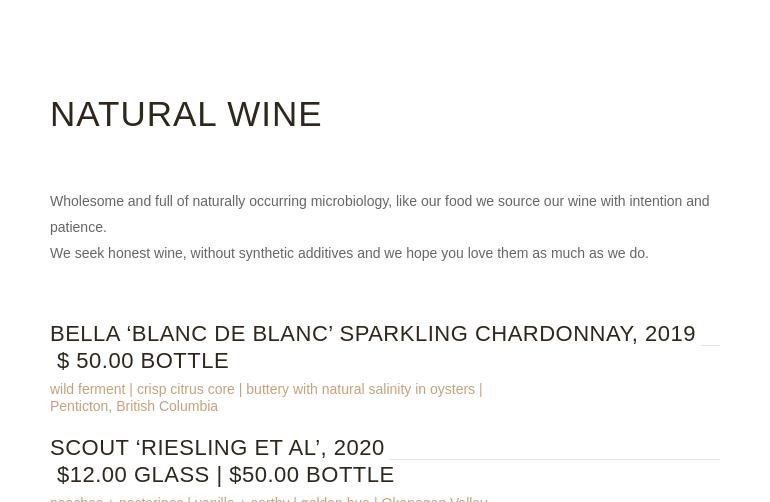
Task: Click the 'wild ferment' tasting note
Action: coord(87,389)
